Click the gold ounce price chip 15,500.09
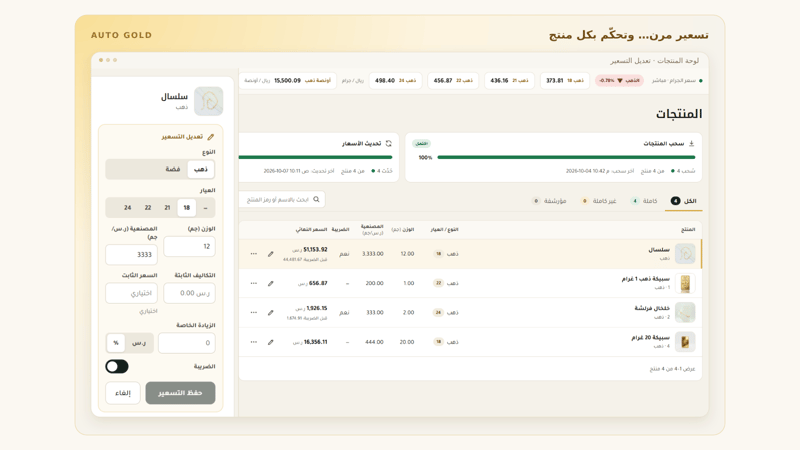This screenshot has width=800, height=450. point(288,81)
